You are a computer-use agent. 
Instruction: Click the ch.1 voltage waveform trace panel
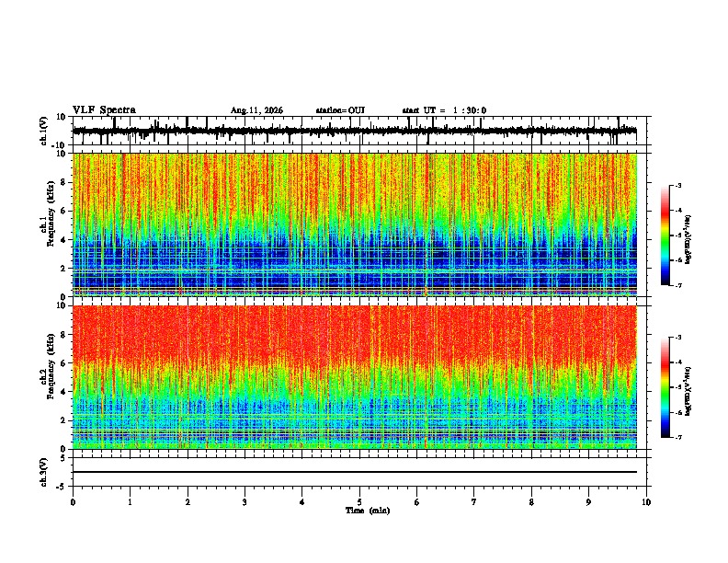coord(359,131)
